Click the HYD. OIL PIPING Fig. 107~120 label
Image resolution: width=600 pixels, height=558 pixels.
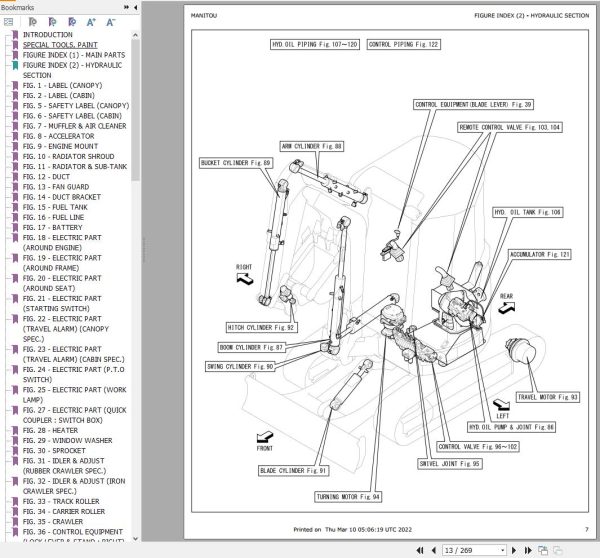(x=315, y=44)
